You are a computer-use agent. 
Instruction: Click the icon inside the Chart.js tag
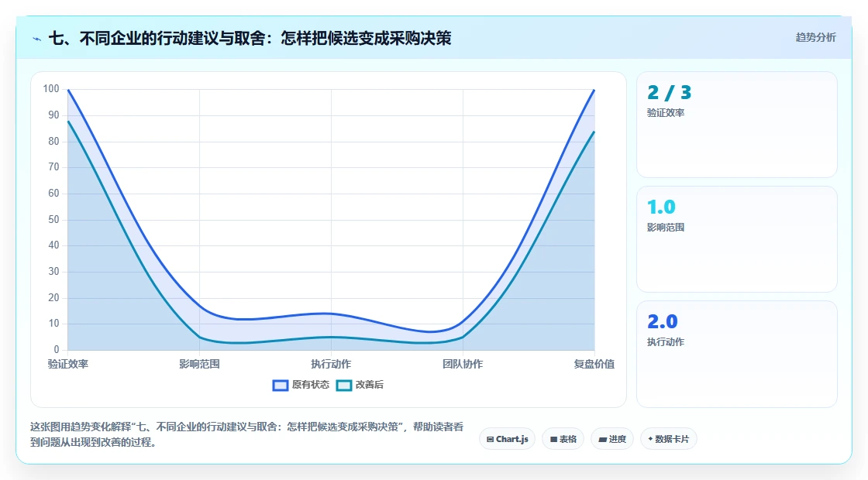coord(490,440)
